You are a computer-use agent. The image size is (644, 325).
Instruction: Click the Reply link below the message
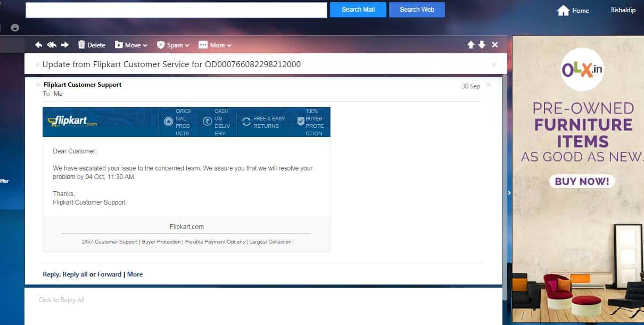[x=51, y=274]
